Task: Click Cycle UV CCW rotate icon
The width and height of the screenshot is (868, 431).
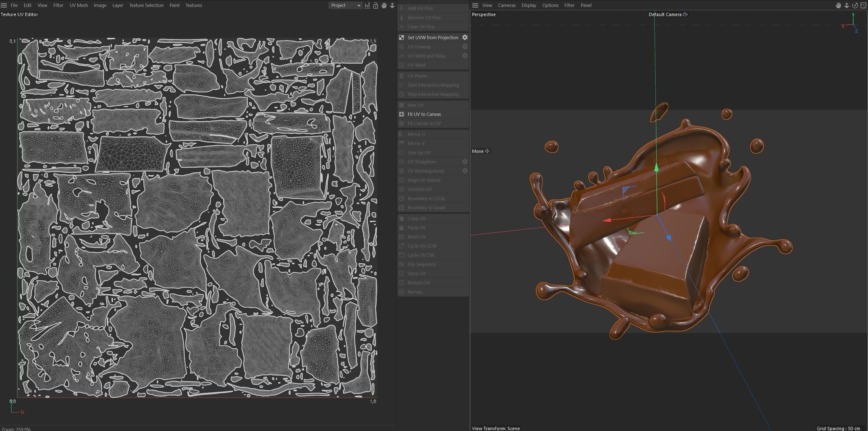Action: (401, 246)
